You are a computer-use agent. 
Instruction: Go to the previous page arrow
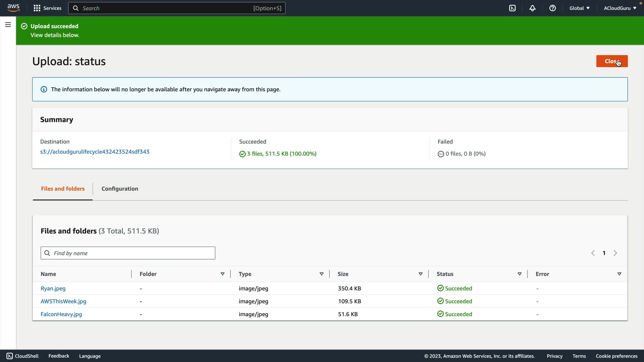point(593,253)
